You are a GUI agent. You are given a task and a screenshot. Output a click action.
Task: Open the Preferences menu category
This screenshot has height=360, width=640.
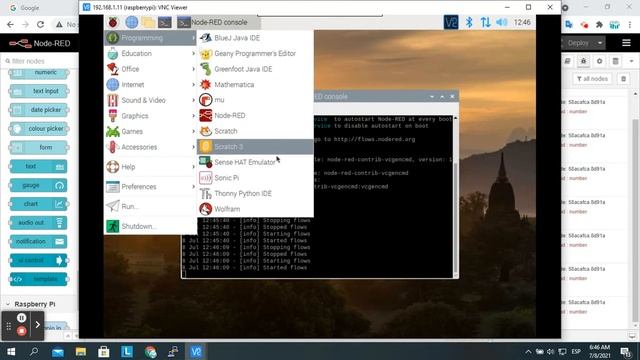click(x=150, y=187)
